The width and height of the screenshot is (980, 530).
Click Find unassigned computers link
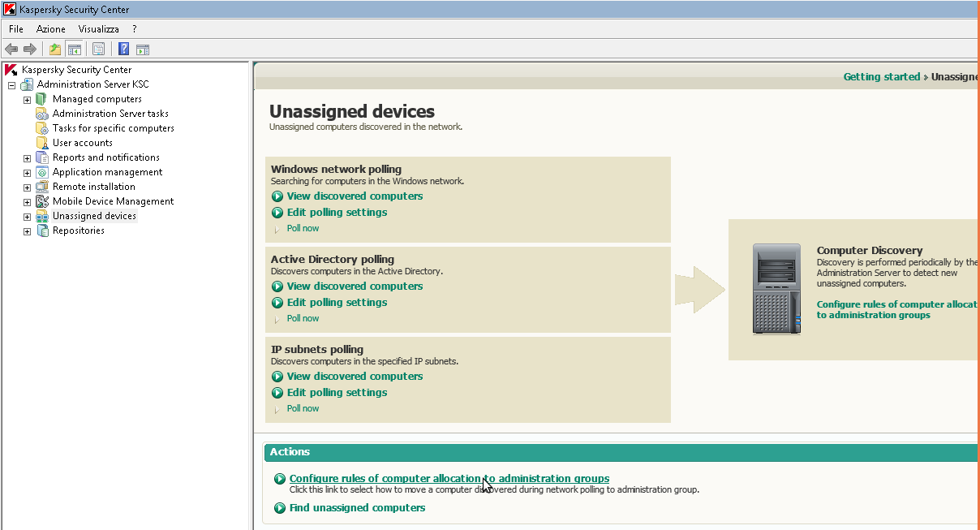[x=357, y=508]
